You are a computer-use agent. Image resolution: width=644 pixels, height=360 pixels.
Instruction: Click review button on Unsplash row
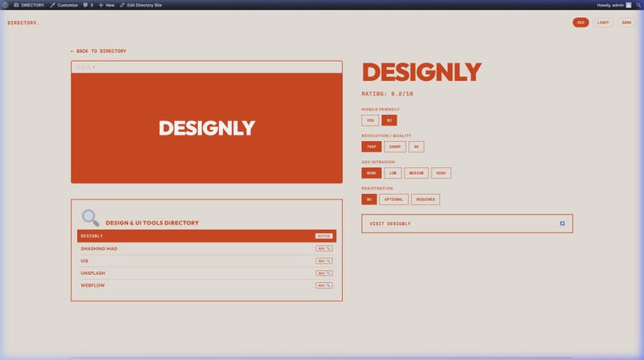[x=324, y=273]
